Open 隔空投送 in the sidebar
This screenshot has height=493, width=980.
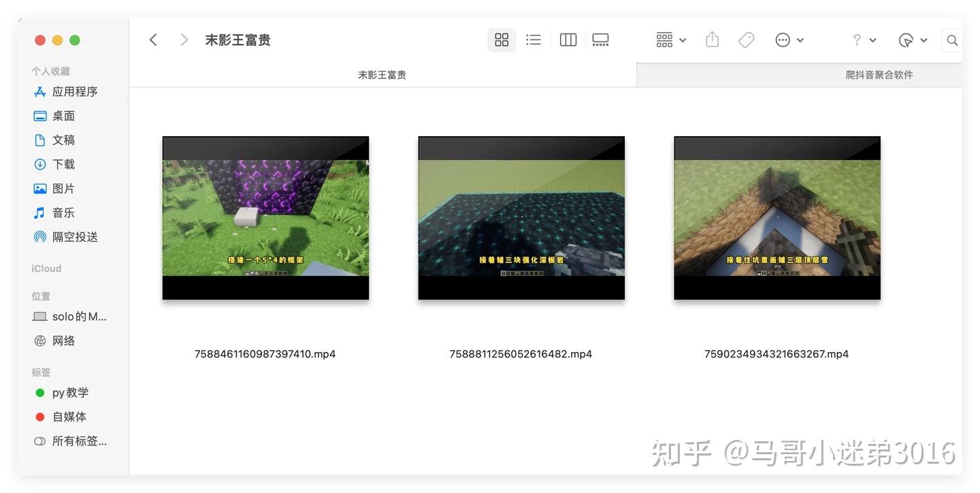click(x=75, y=236)
